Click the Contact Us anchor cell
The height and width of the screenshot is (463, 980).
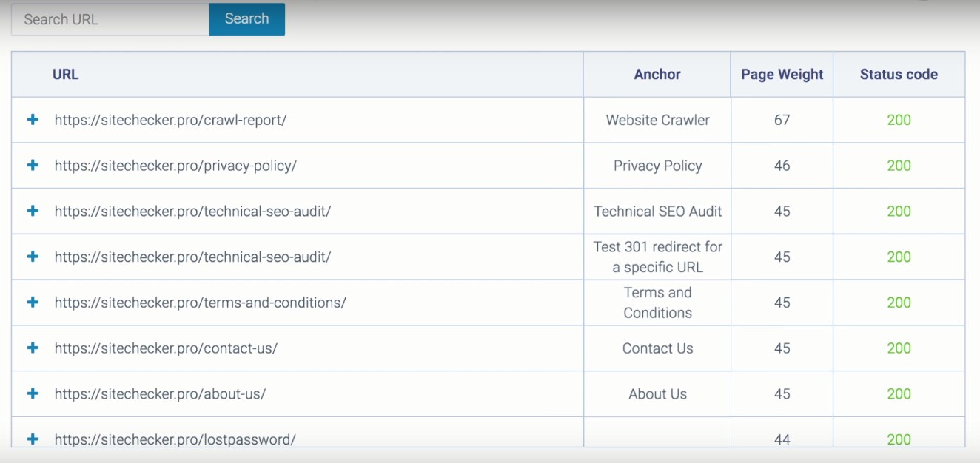[x=657, y=348]
